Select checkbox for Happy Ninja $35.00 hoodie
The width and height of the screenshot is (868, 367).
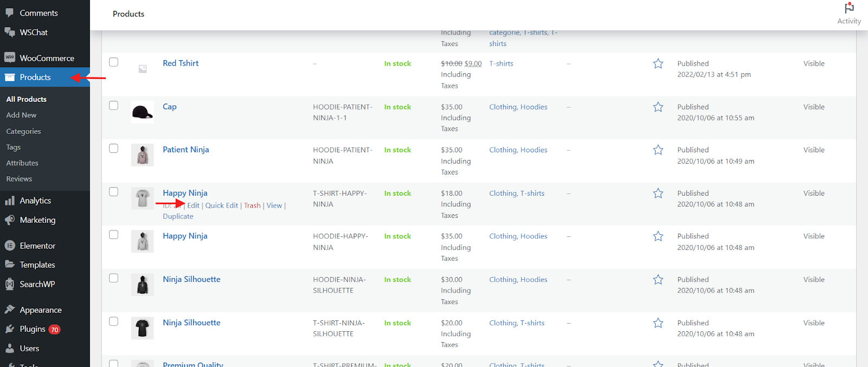coord(113,234)
